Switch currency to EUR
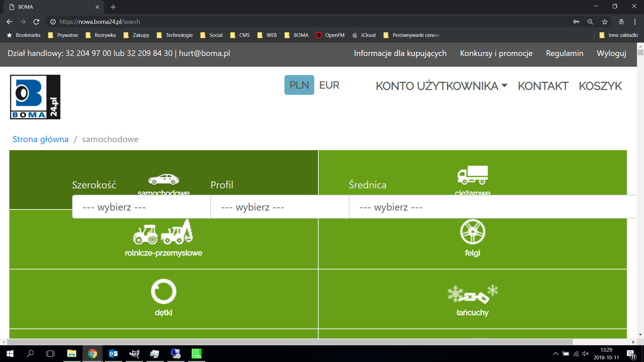This screenshot has height=362, width=644. (x=329, y=85)
